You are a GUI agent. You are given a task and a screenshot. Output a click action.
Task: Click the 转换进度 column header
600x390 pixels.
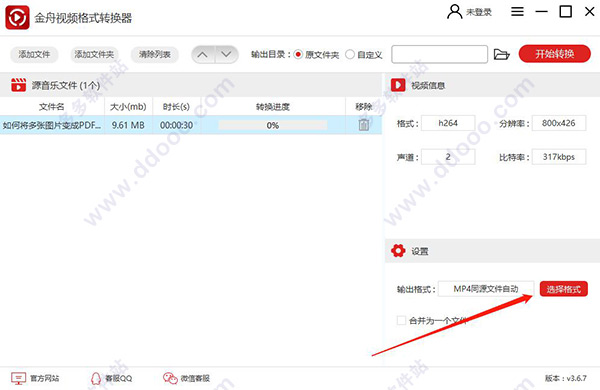click(273, 107)
